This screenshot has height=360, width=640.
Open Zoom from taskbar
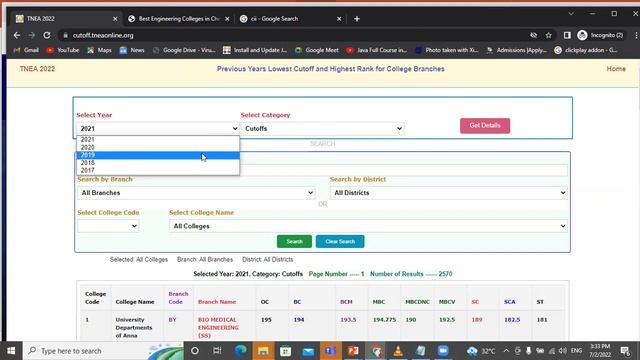point(443,351)
